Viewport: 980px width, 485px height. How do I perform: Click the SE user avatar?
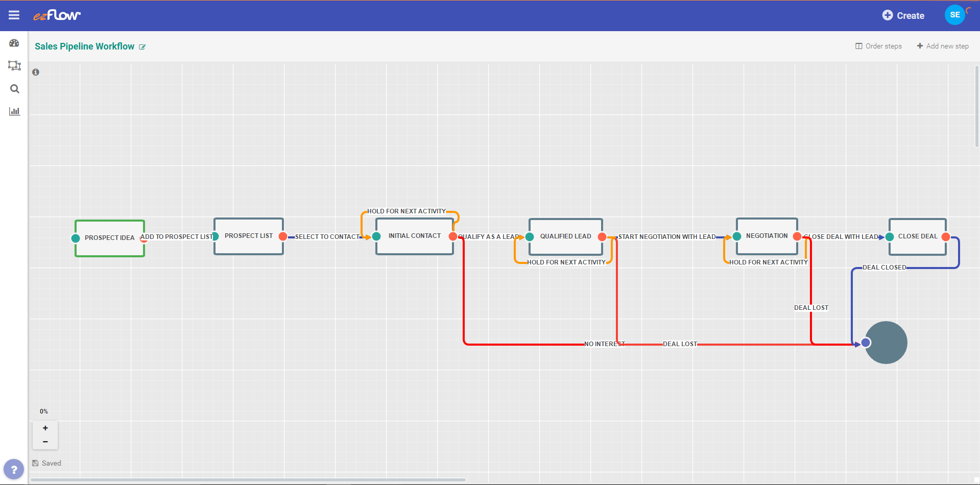(x=954, y=15)
